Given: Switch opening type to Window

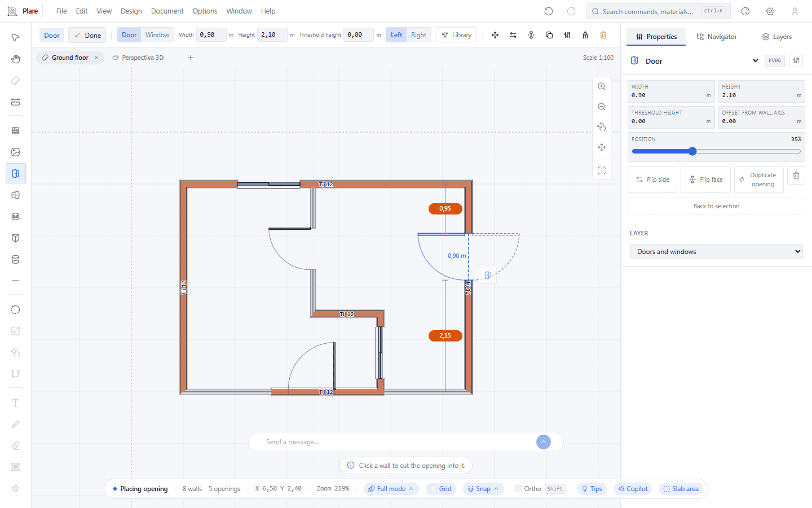Looking at the screenshot, I should pos(157,35).
